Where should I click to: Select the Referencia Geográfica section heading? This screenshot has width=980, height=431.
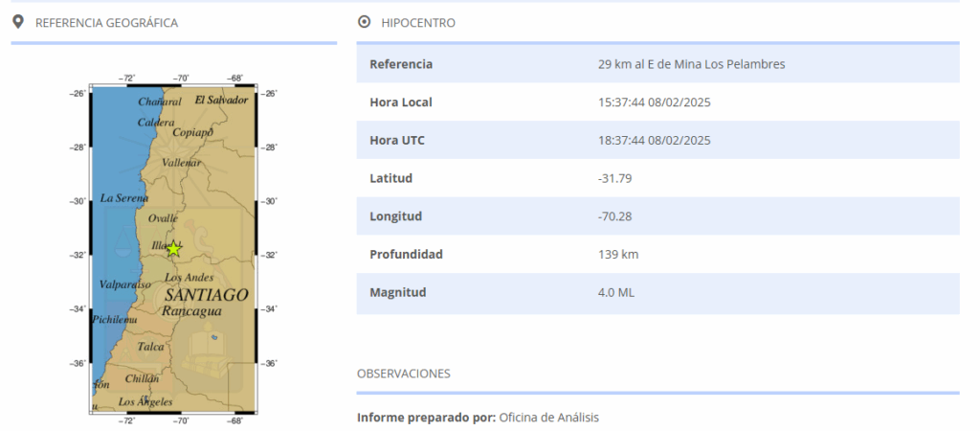point(106,23)
